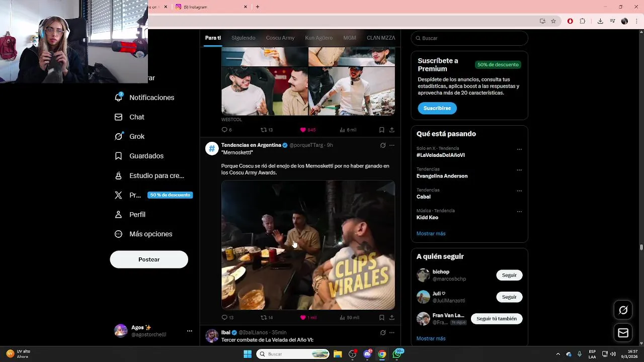Select the Instagram browser tab

click(x=211, y=7)
